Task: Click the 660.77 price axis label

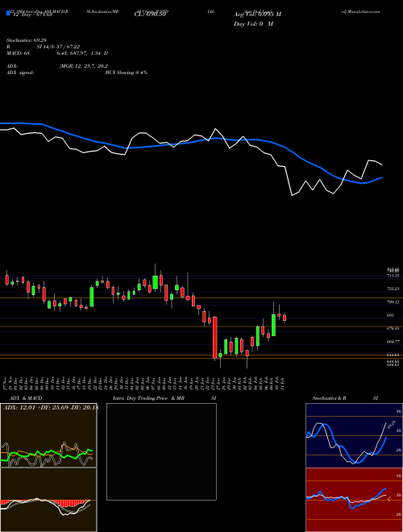Action: (x=393, y=342)
